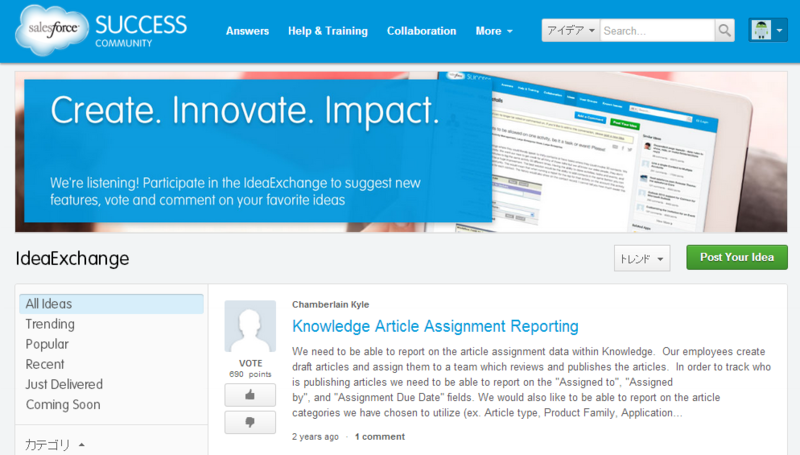Open Collaboration section

coord(421,31)
